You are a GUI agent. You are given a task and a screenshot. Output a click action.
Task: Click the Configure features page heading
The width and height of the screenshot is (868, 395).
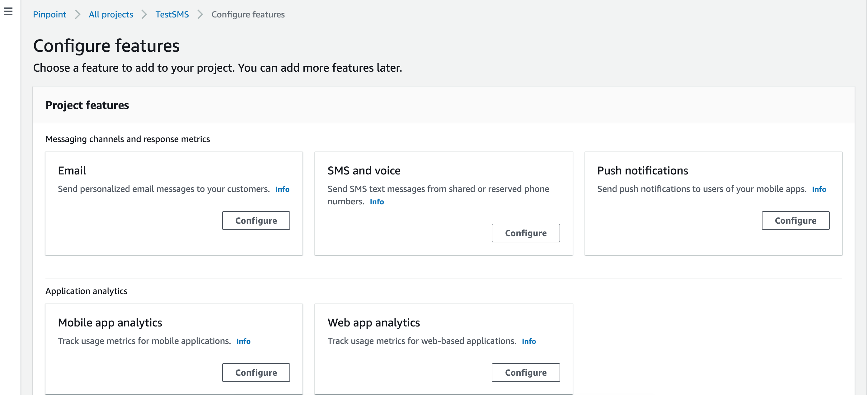pos(106,46)
